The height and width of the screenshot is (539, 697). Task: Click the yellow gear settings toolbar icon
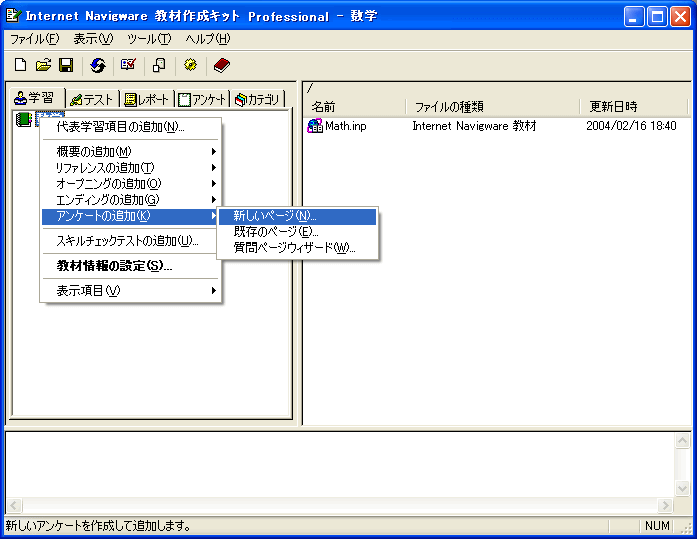pos(190,65)
